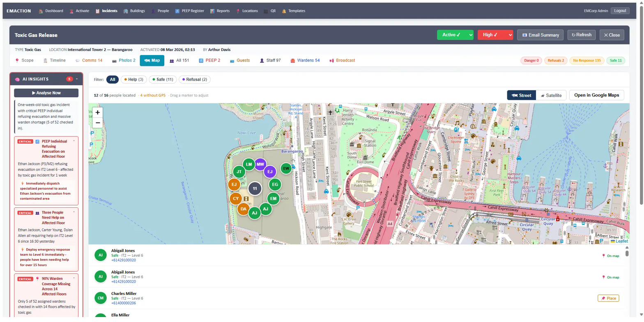Open Templates bell nav item
Image resolution: width=644 pixels, height=322 pixels.
click(294, 11)
